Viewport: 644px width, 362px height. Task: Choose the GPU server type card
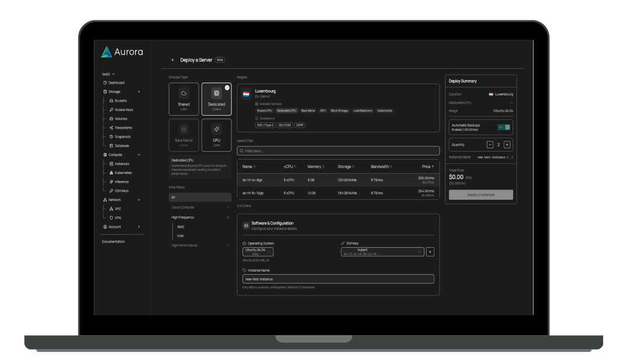click(216, 135)
